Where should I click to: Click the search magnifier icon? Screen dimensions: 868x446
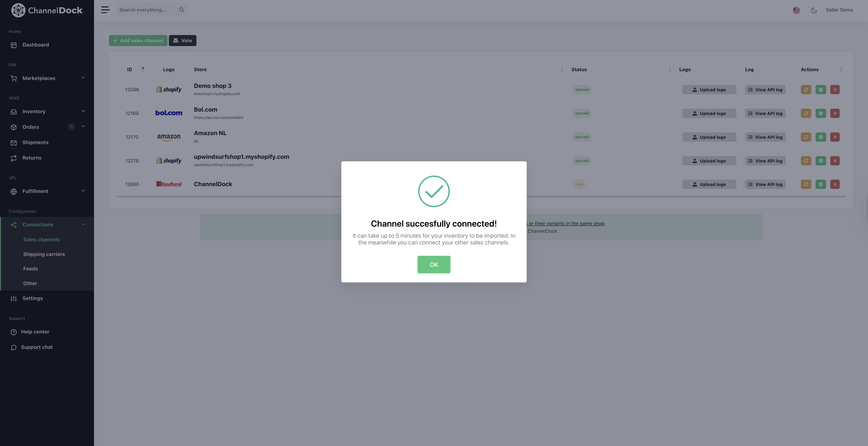click(x=182, y=10)
